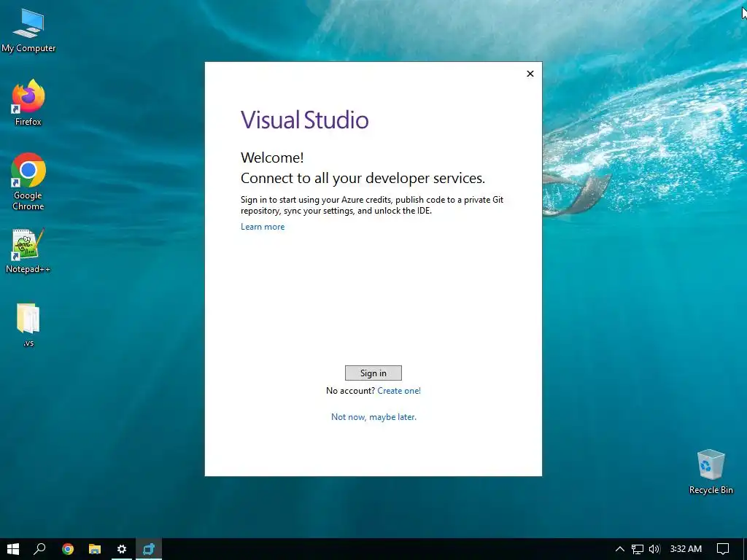Close the Visual Studio welcome dialog

pos(530,74)
